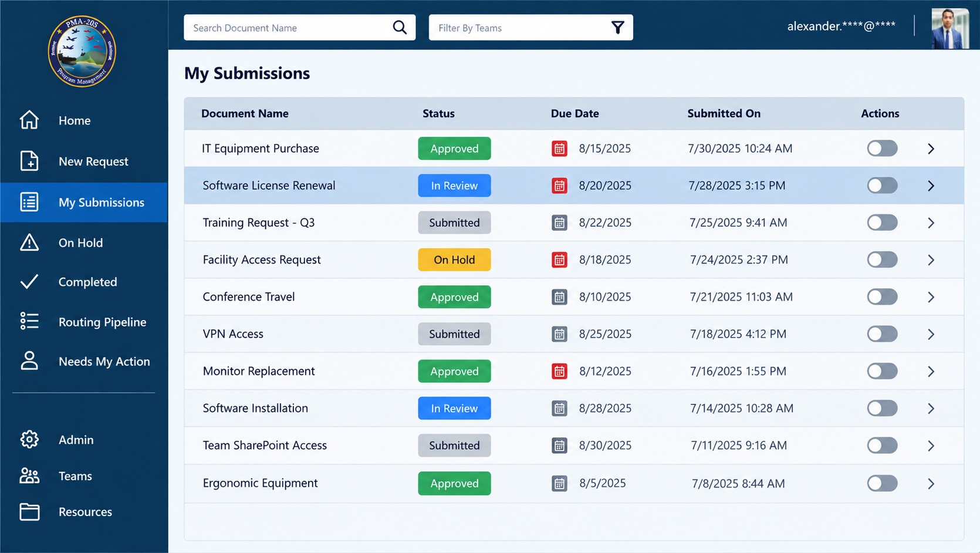
Task: Click the funnel filter icon
Action: pos(617,28)
